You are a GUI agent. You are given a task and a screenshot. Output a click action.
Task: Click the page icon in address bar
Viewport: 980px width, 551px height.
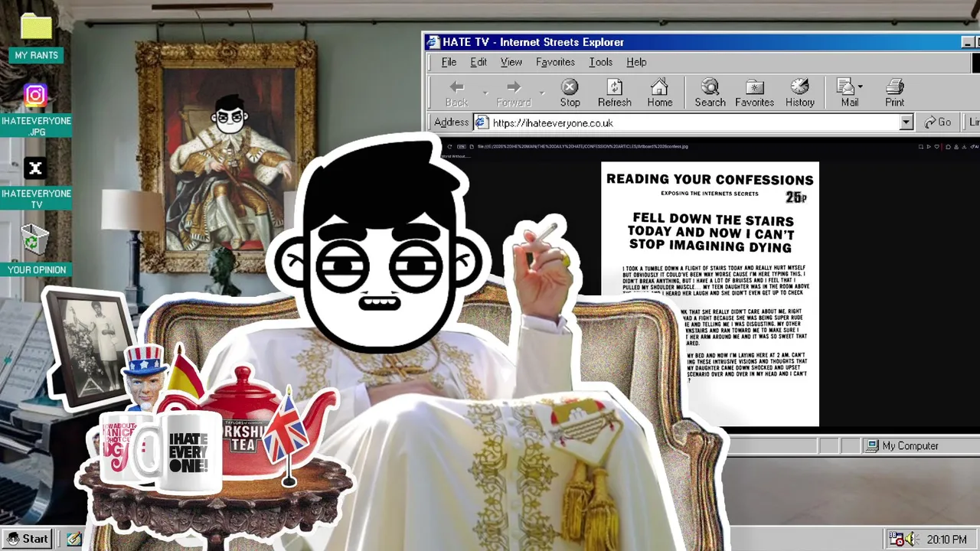481,122
